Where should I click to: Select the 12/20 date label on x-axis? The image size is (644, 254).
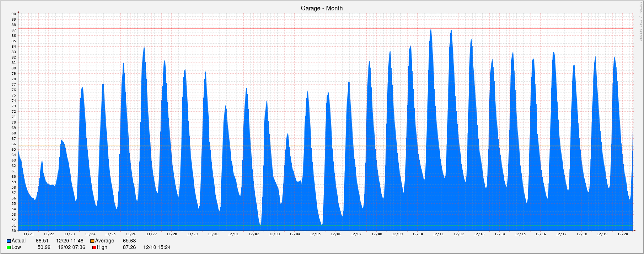pyautogui.click(x=622, y=234)
